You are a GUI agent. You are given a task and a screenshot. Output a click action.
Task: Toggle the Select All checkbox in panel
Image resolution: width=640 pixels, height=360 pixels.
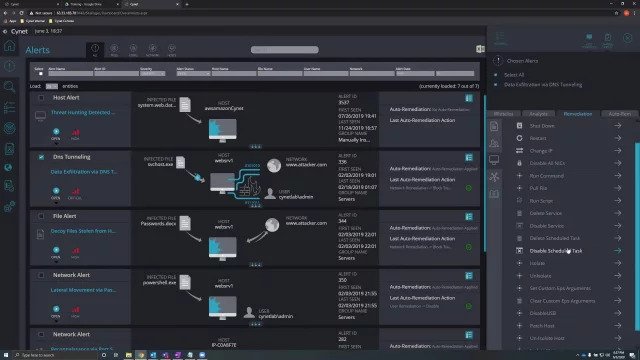(496, 75)
